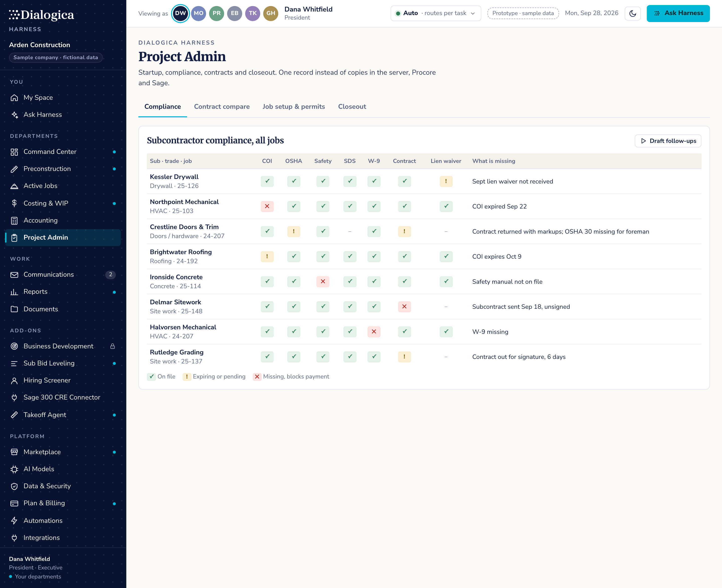Switch view to GH avatar
The height and width of the screenshot is (588, 722).
point(271,13)
